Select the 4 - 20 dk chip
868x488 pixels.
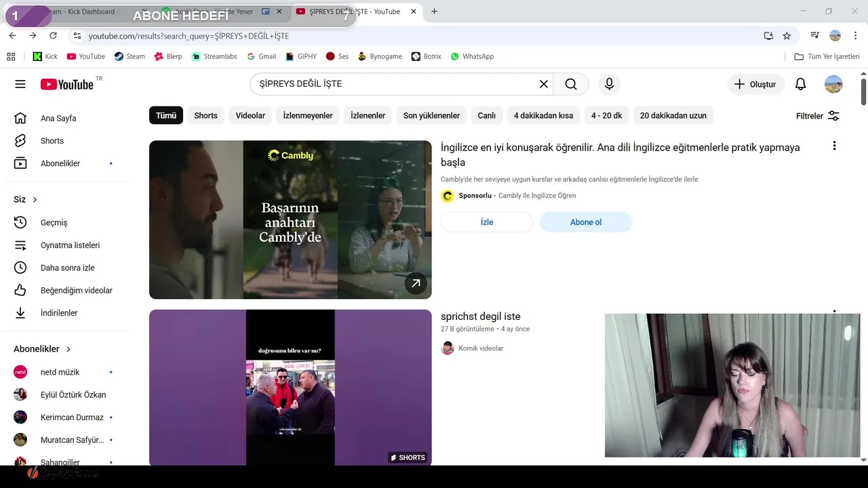pos(606,115)
